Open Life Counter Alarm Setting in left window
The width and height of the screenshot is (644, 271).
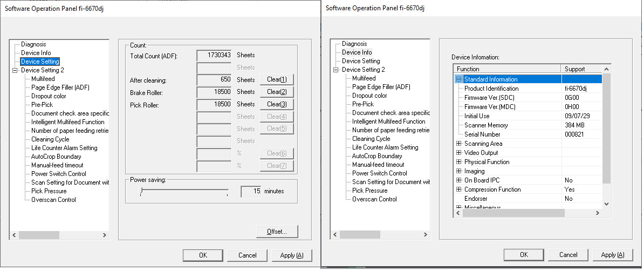click(64, 148)
